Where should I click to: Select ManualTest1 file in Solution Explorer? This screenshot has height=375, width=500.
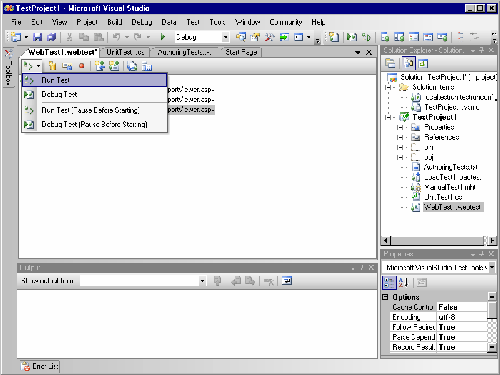tap(450, 187)
